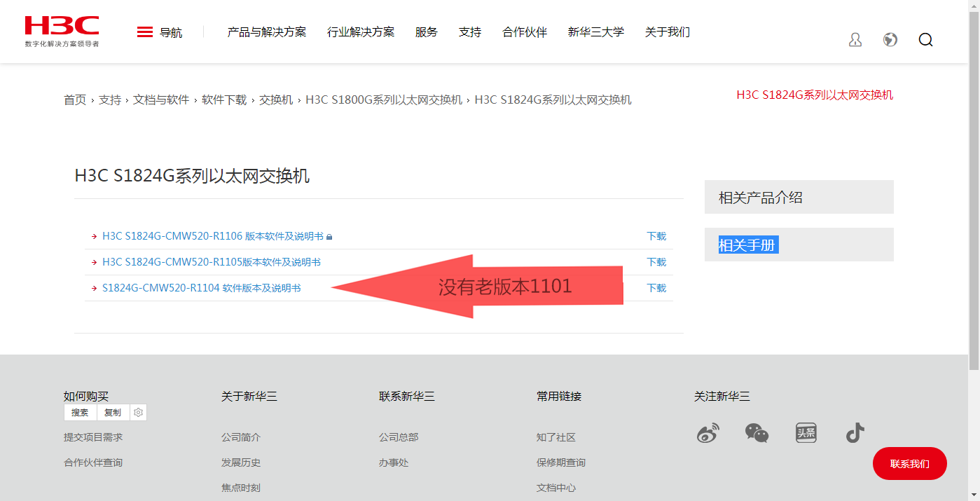Viewport: 980px width, 501px height.
Task: Open S1824G-CMW520-R1104 software entry
Action: [202, 288]
